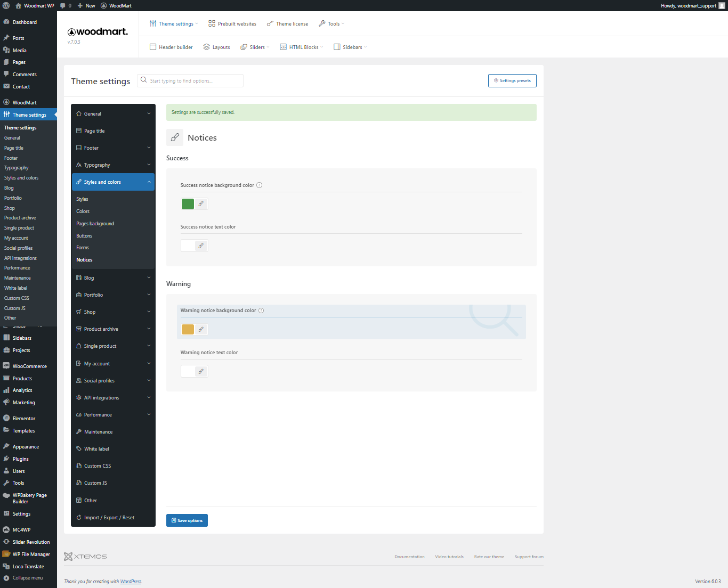Click the help icon beside Success notice background
The image size is (728, 588).
(x=260, y=185)
